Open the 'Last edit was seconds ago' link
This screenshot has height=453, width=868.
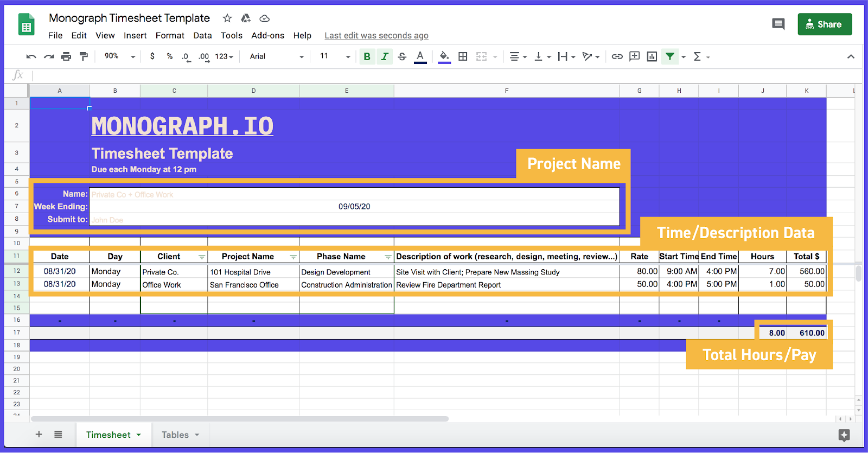tap(376, 35)
